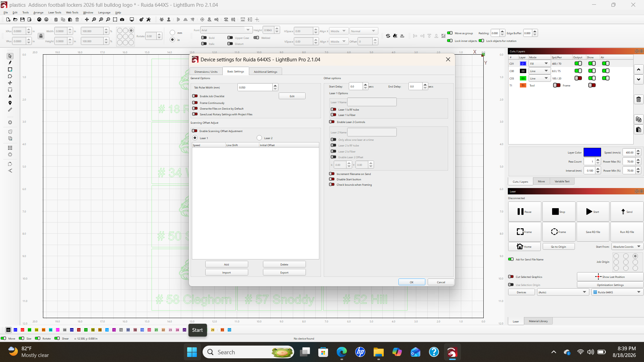Click the trash icon beside layers list
Image resolution: width=644 pixels, height=362 pixels.
click(x=639, y=99)
